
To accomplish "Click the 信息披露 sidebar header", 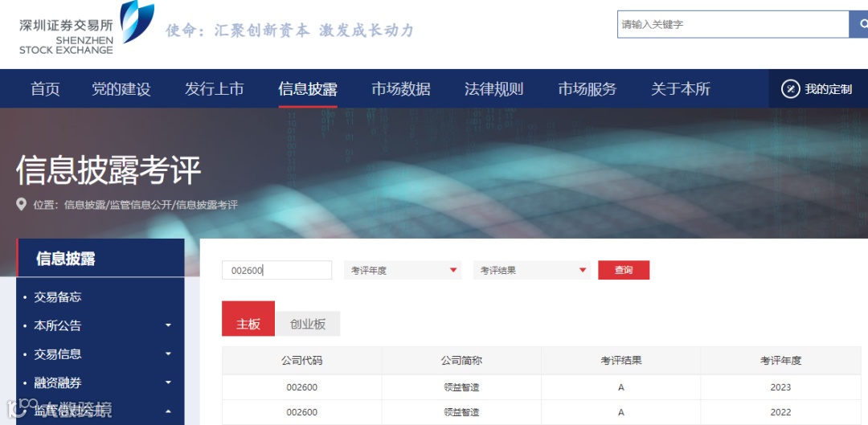I will point(100,258).
